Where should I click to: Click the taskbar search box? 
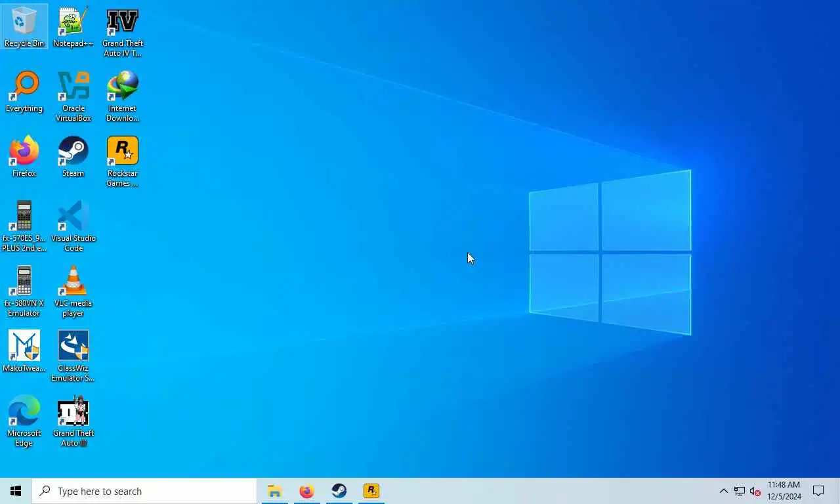point(144,491)
